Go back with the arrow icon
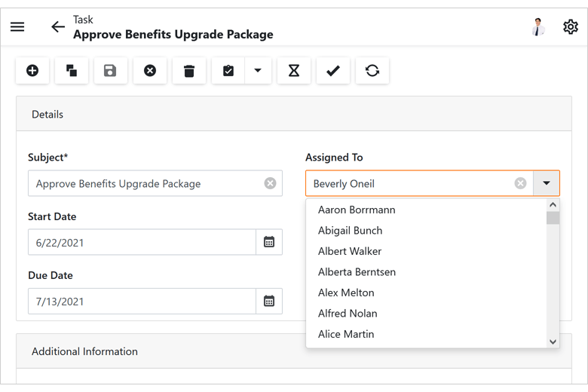Image resolution: width=588 pixels, height=392 pixels. [x=58, y=27]
